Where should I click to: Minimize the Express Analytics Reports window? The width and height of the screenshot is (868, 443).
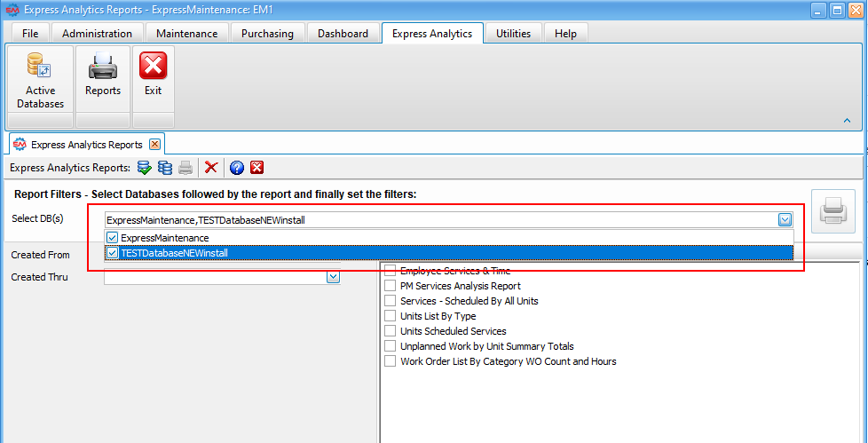point(820,10)
